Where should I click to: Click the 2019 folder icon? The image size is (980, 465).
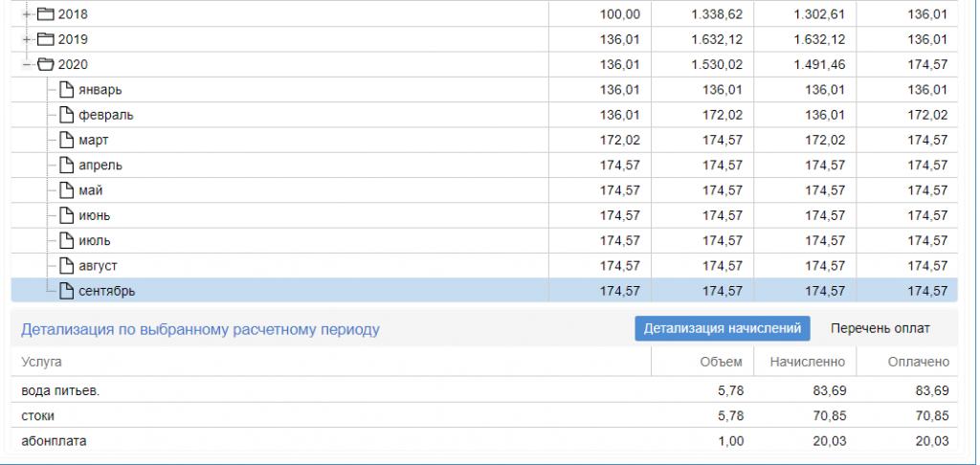tap(46, 39)
